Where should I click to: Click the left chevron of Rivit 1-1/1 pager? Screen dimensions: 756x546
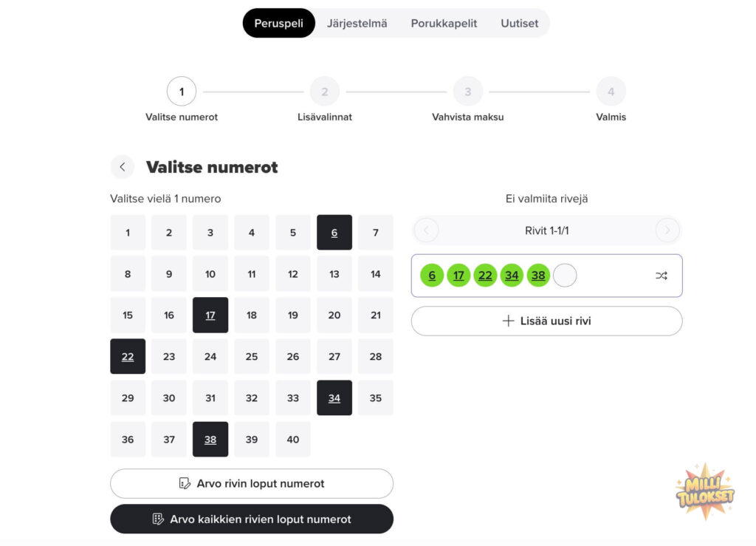pos(426,230)
